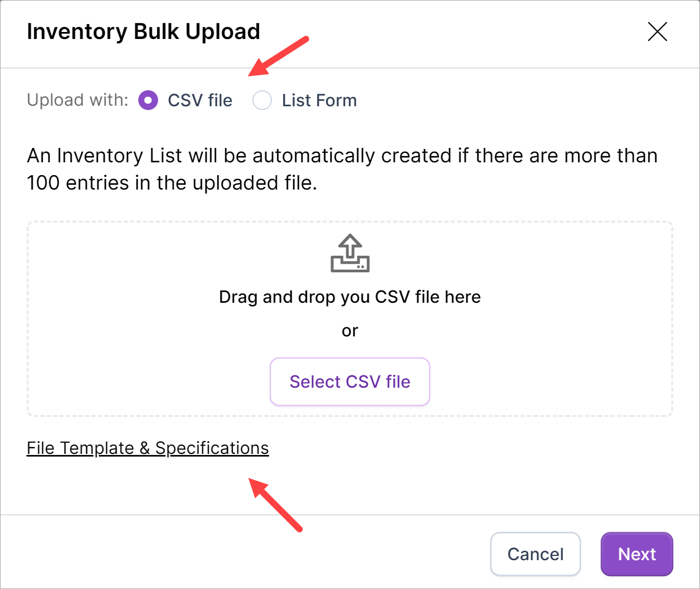Click the 'or' text in drop zone
The image size is (700, 589).
(x=350, y=331)
